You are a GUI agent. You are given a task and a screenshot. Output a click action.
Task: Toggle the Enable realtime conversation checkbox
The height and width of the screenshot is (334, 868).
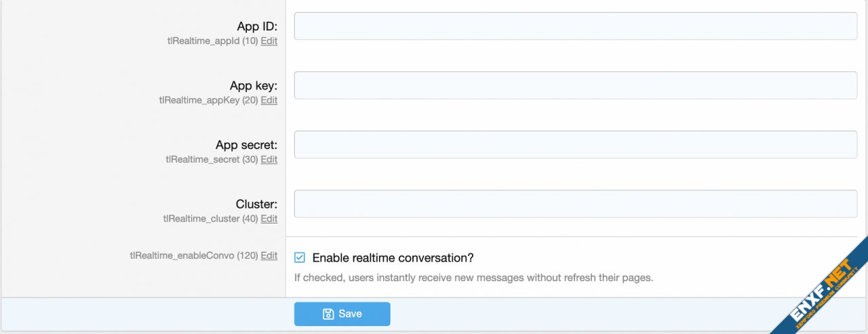(300, 257)
